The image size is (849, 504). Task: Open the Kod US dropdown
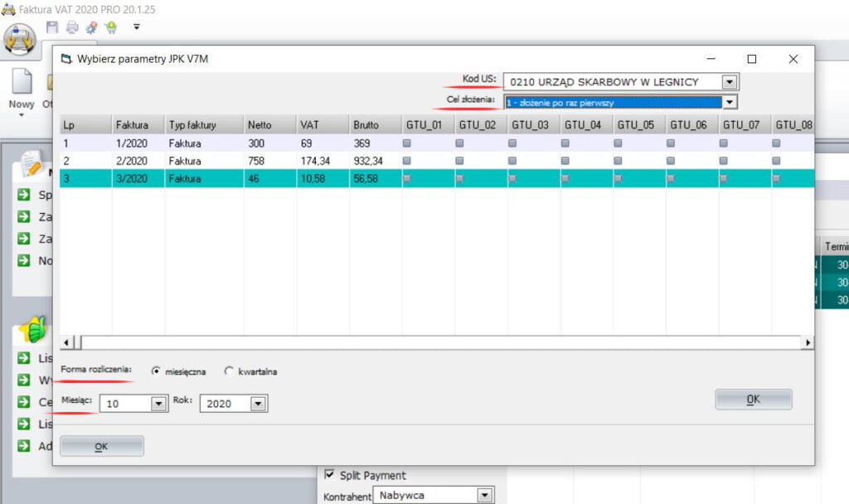point(730,82)
